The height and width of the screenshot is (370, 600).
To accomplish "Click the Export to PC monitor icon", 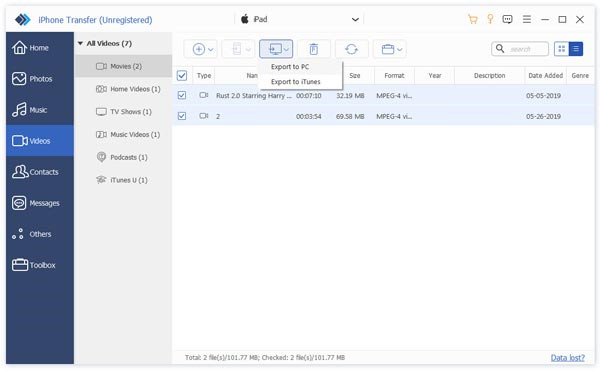I will (275, 49).
